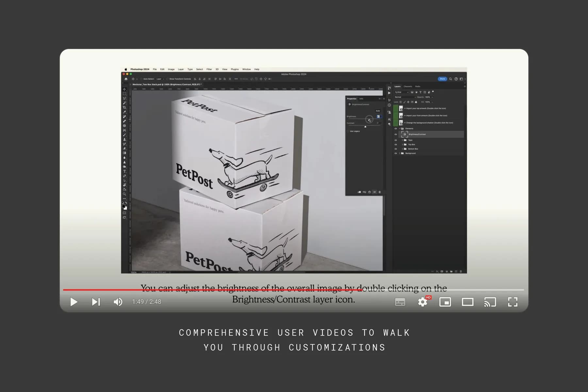Open the Fill 100% dropdown arrow

[432, 102]
